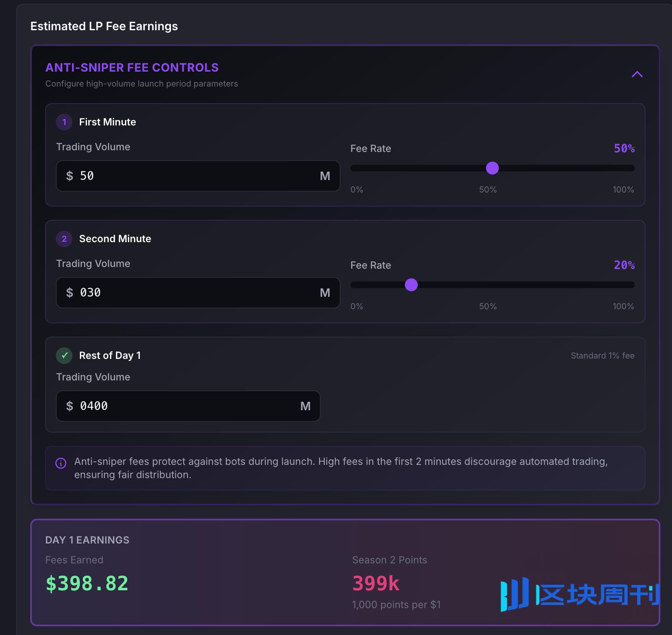Image resolution: width=672 pixels, height=635 pixels.
Task: Click the M unit suffix in Second Minute field
Action: (x=325, y=293)
